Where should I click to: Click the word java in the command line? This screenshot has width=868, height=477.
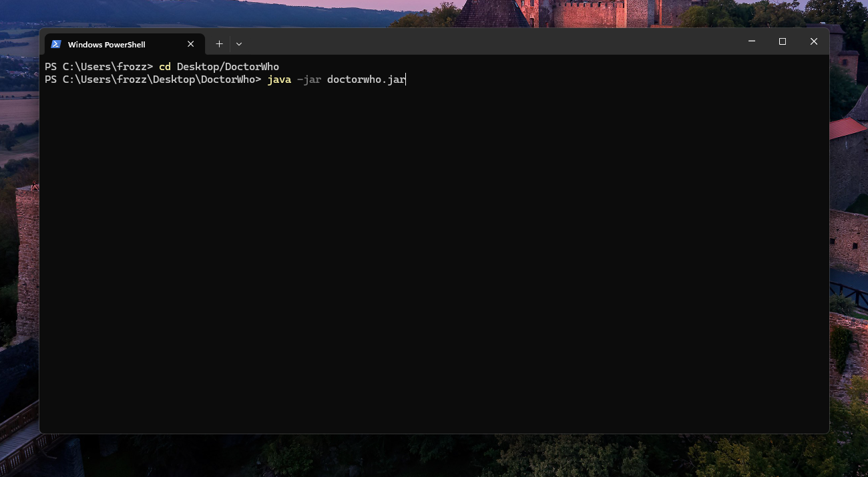click(278, 79)
